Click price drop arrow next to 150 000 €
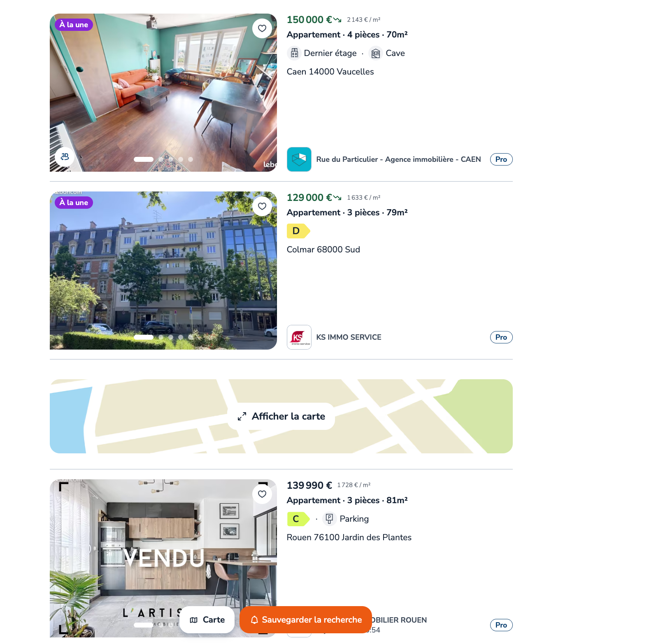656x644 pixels. coord(337,20)
